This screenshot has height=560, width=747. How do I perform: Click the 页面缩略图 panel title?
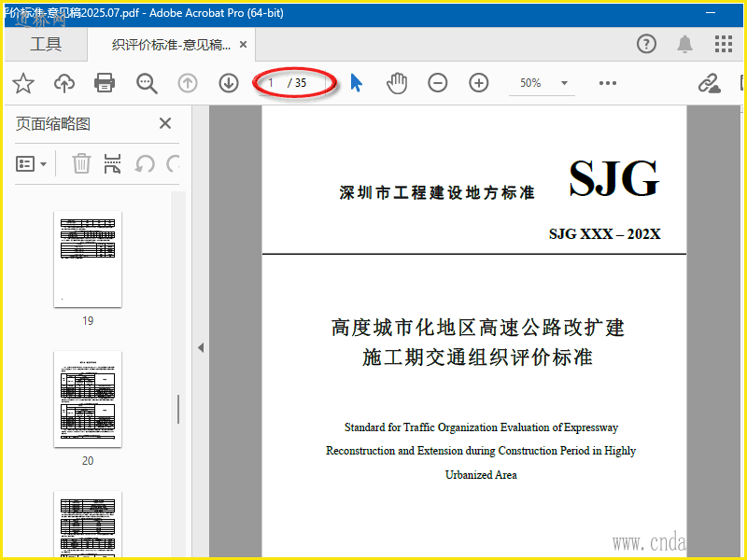[x=53, y=124]
